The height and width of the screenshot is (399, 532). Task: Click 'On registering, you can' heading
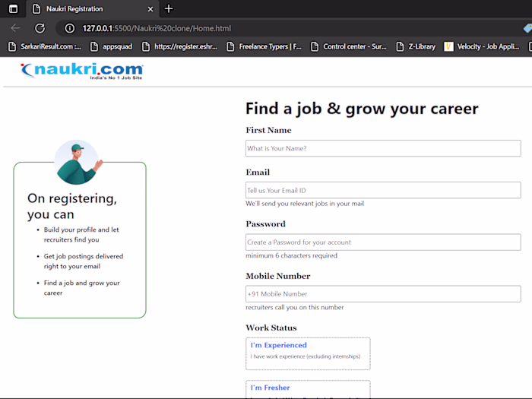(x=72, y=206)
